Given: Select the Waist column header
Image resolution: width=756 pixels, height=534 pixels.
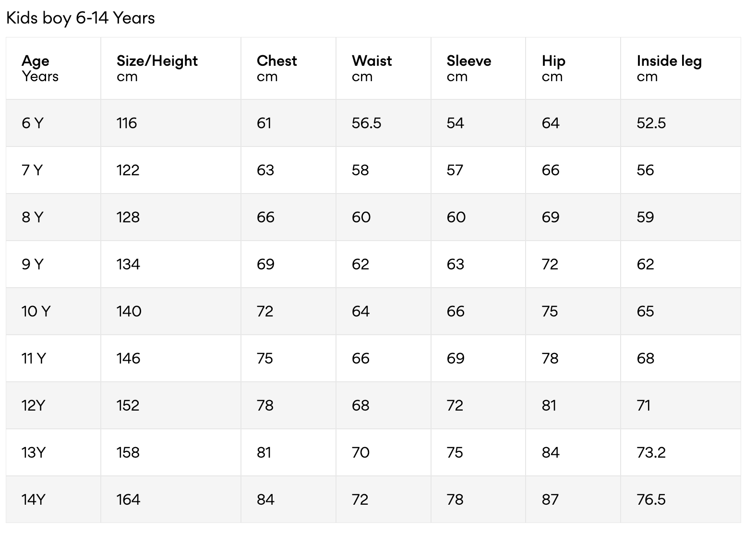Looking at the screenshot, I should pos(372,68).
